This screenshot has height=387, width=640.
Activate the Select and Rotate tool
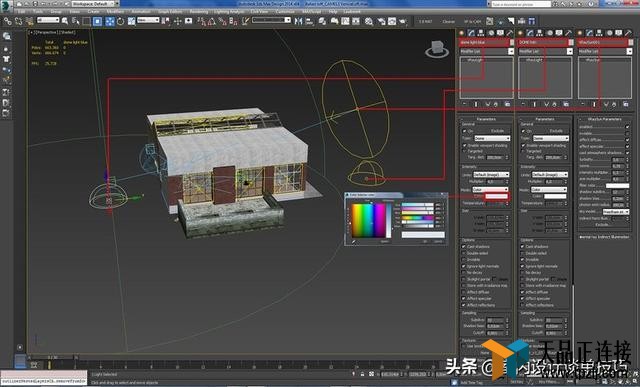(120, 21)
